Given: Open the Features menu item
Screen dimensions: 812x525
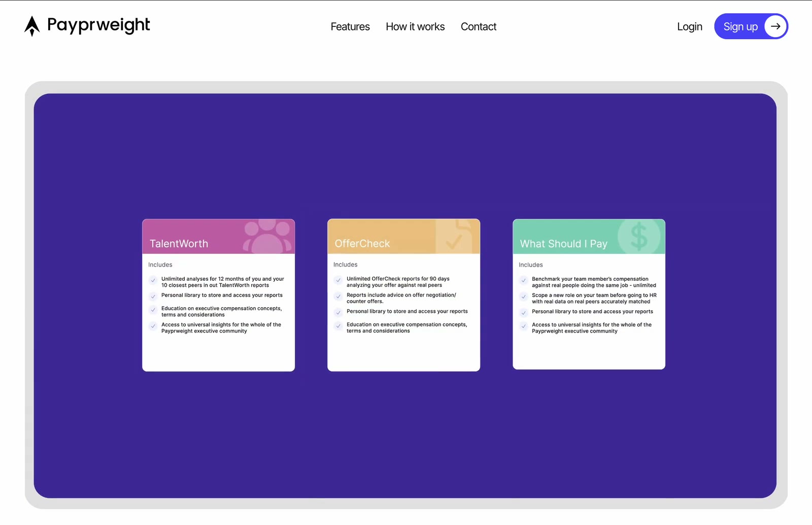Looking at the screenshot, I should 350,26.
